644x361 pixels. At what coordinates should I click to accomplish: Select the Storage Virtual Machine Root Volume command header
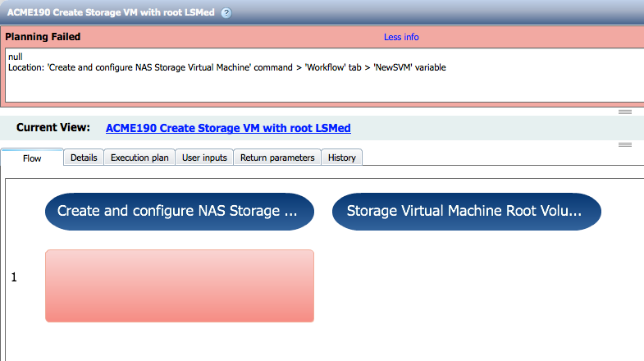[x=466, y=212]
